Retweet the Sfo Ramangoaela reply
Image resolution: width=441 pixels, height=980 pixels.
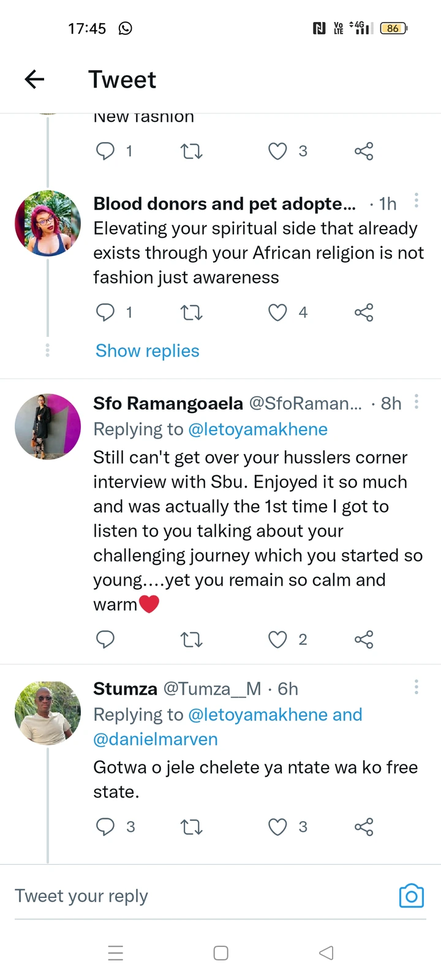tap(192, 639)
